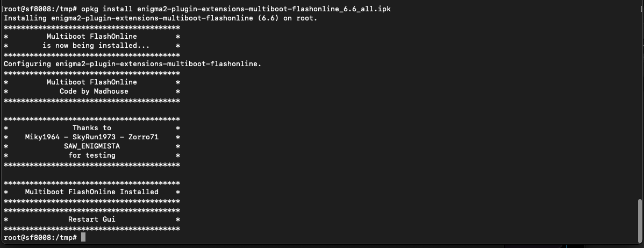Click the name SkyRun1973
This screenshot has height=248, width=644.
tap(96, 137)
